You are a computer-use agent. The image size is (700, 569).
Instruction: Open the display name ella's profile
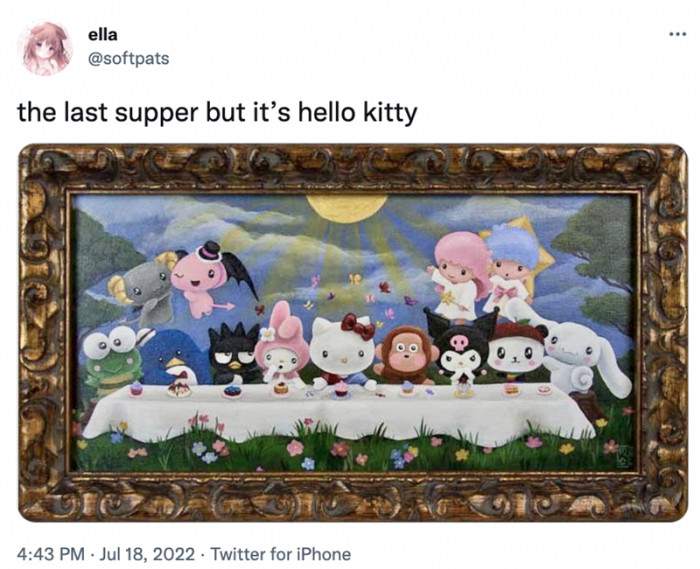[x=103, y=35]
